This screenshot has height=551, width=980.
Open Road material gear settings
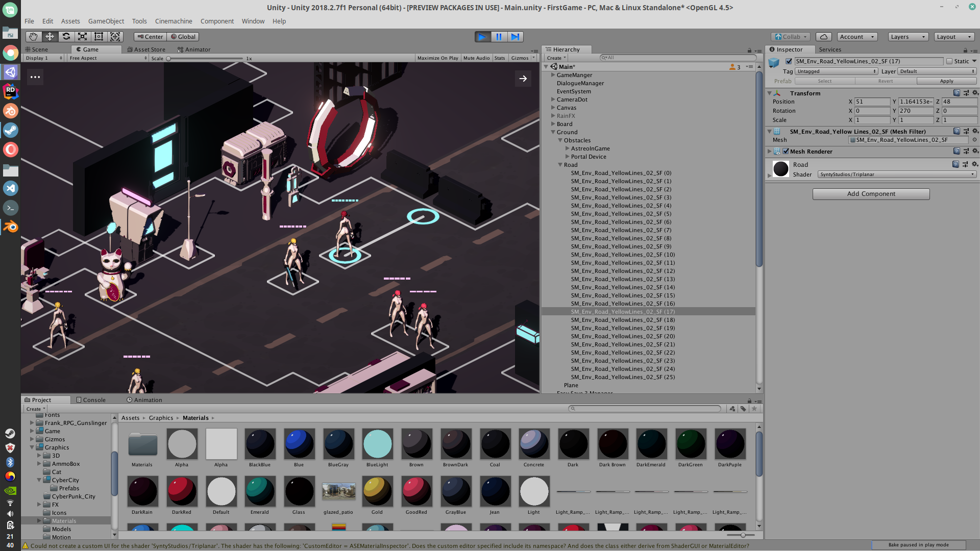click(x=975, y=164)
